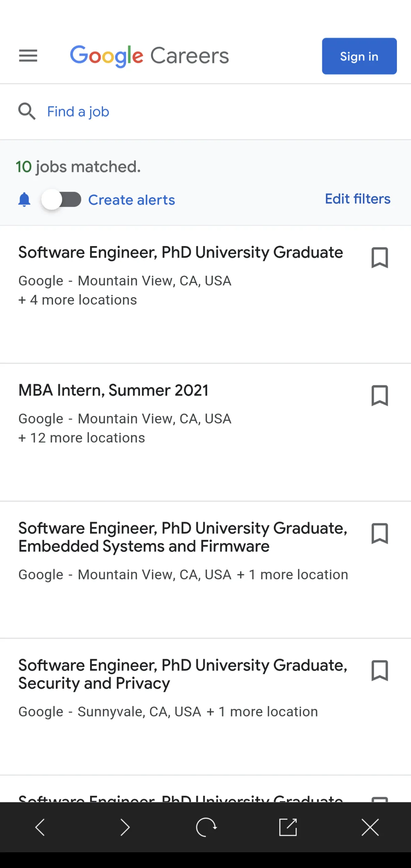
Task: Open the hamburger navigation menu
Action: pyautogui.click(x=28, y=56)
